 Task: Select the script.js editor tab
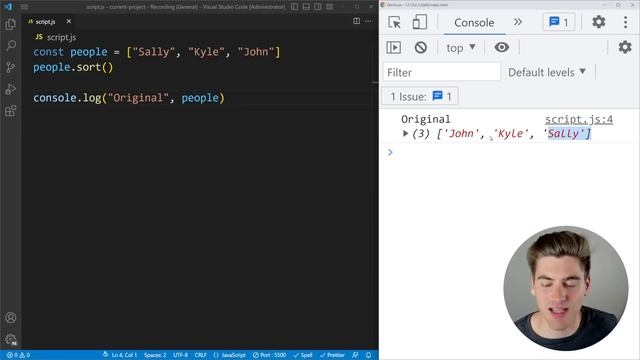[45, 22]
